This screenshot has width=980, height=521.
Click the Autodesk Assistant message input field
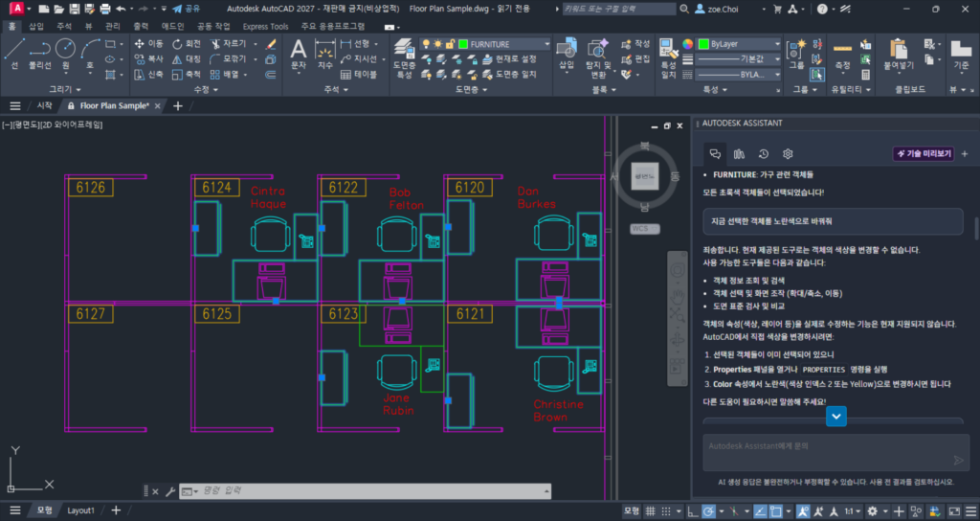[836, 453]
